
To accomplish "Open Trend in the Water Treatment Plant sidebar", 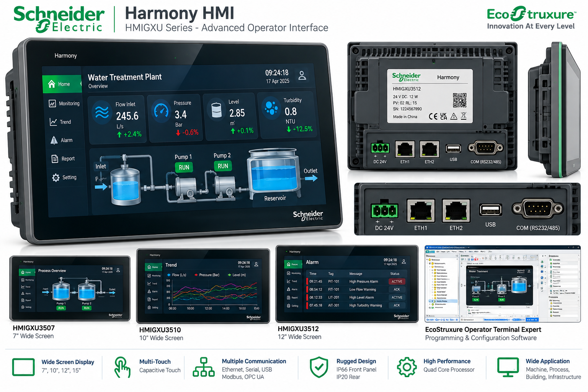I will tap(60, 122).
